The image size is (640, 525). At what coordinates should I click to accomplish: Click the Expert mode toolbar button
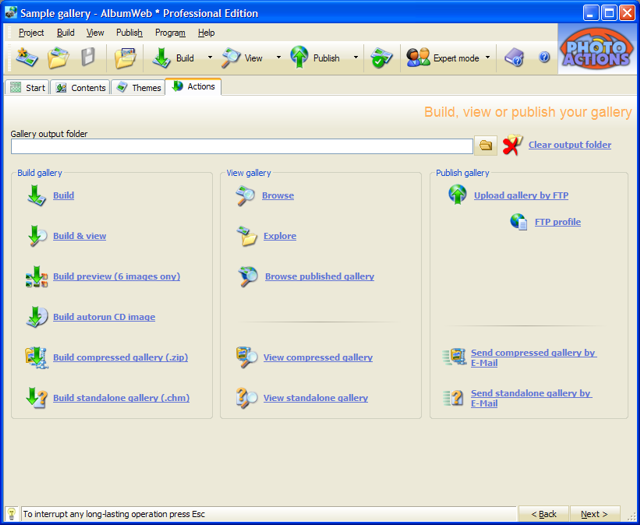point(442,58)
